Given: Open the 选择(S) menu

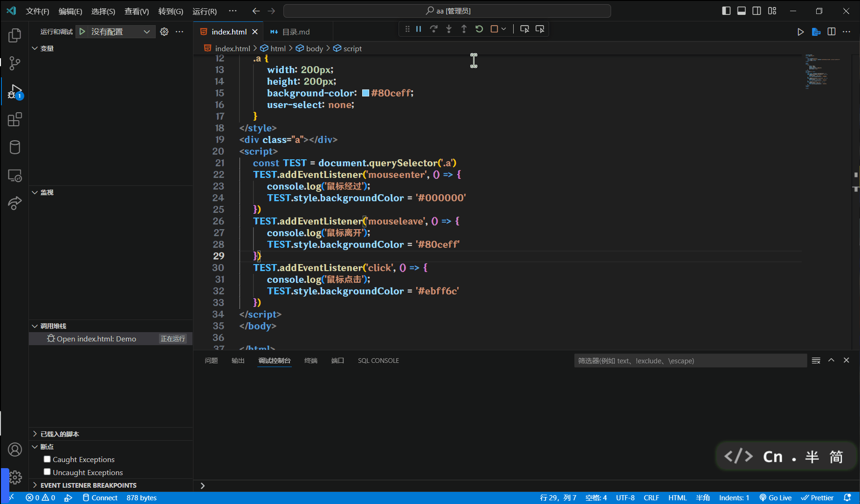Looking at the screenshot, I should [x=103, y=11].
